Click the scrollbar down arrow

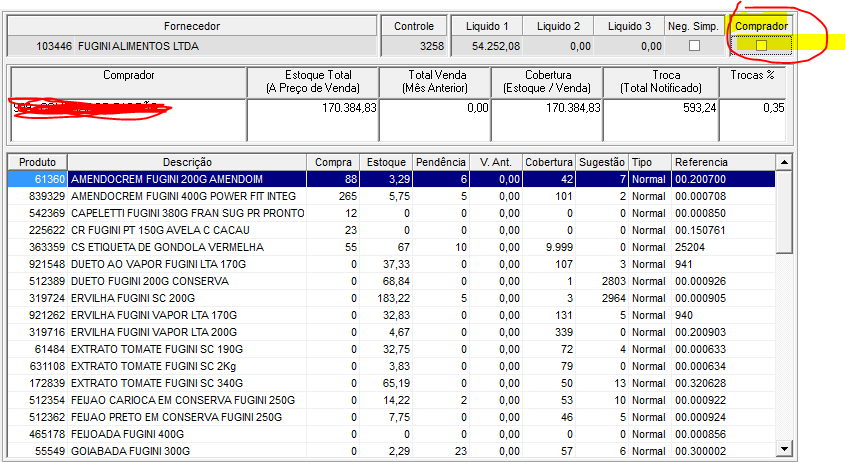784,449
